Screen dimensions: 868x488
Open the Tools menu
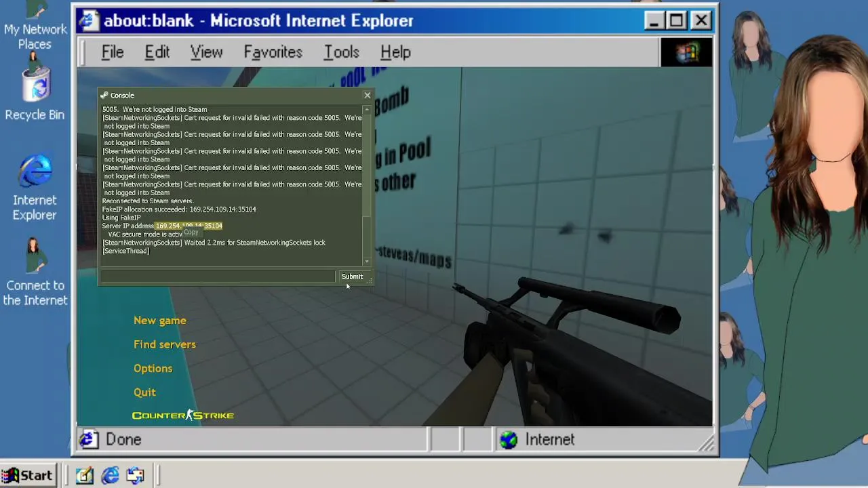point(341,52)
